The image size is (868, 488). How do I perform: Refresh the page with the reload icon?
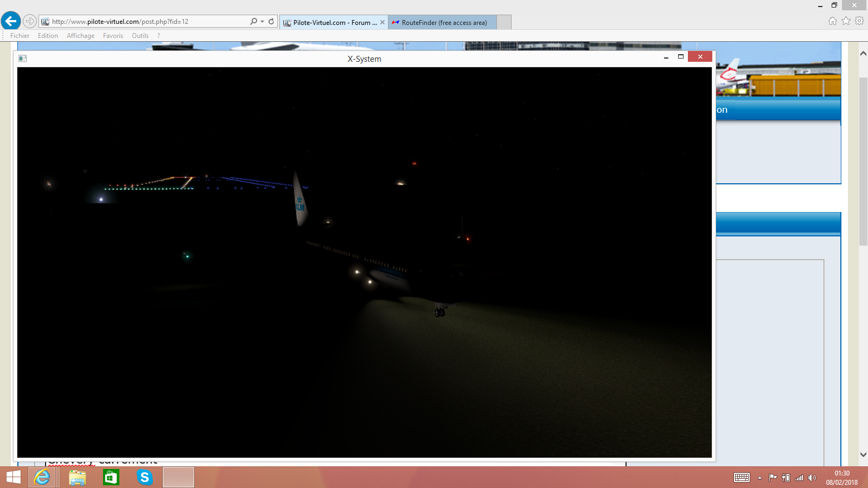[271, 22]
